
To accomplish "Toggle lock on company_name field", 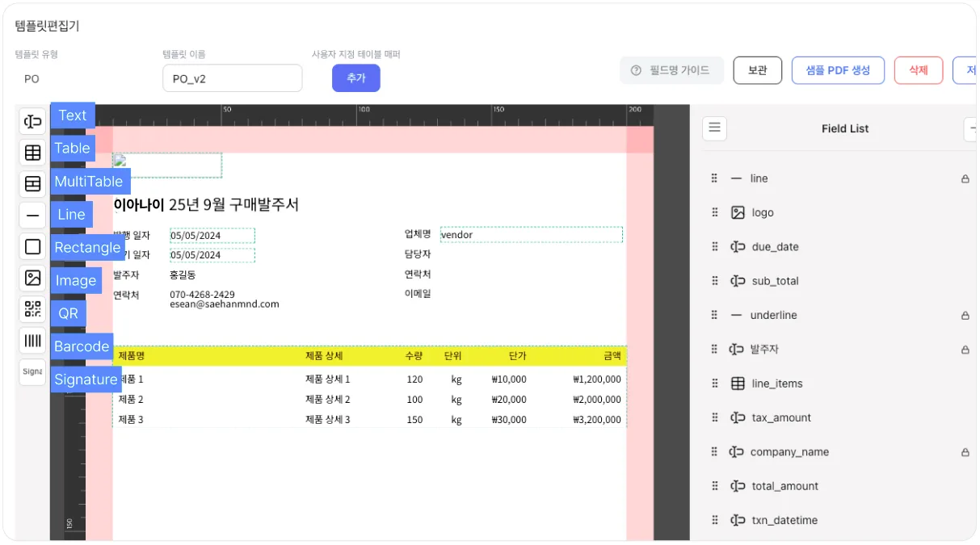I will [965, 453].
